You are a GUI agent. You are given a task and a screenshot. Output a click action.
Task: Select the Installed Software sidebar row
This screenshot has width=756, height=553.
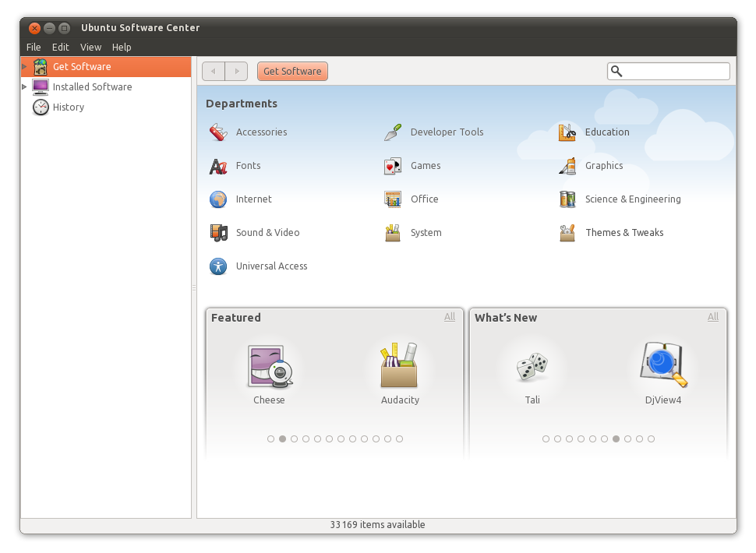pyautogui.click(x=106, y=86)
